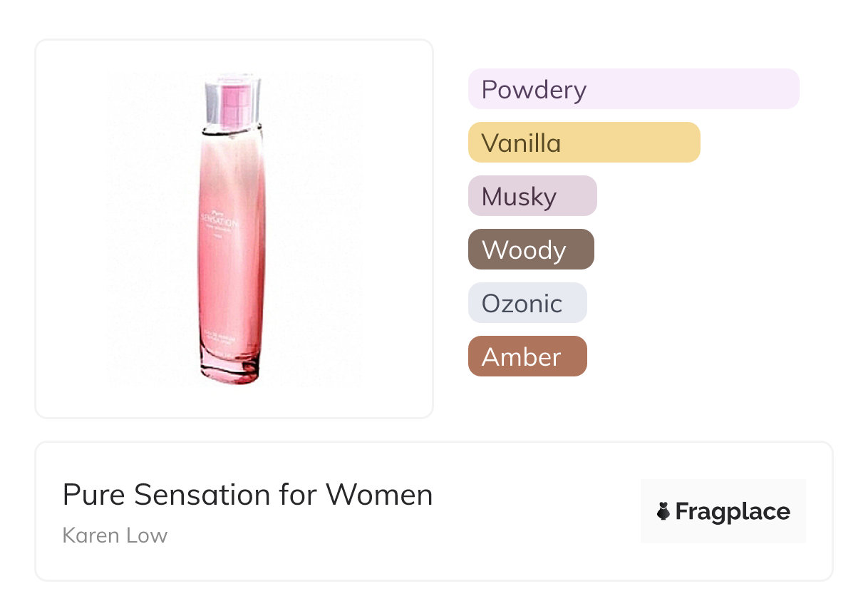Image resolution: width=868 pixels, height=616 pixels.
Task: Click the Amber accord bar
Action: pyautogui.click(x=527, y=356)
